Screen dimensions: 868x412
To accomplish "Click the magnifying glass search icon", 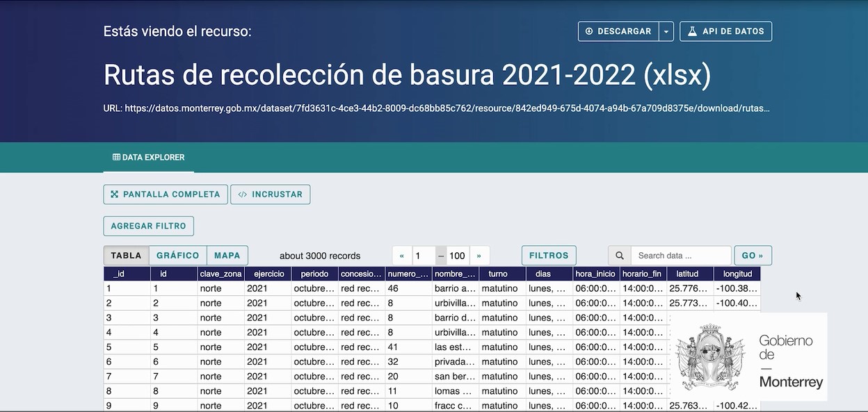I will pos(620,256).
